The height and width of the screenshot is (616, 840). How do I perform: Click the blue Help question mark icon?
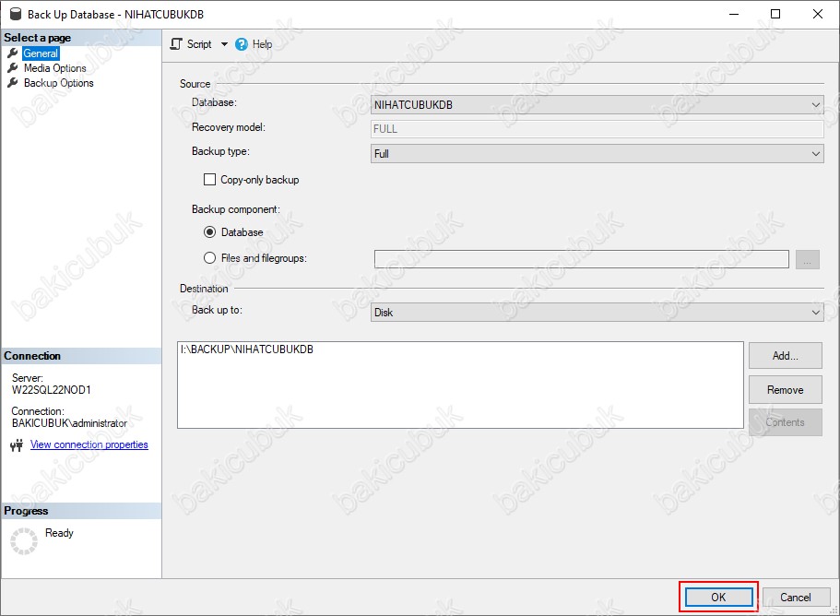(x=242, y=44)
